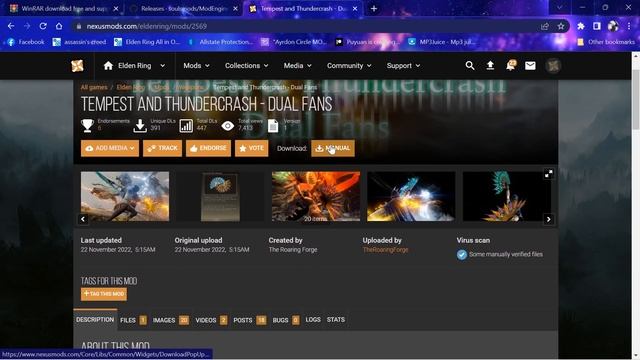Close the WinRAR download tab

pyautogui.click(x=116, y=9)
